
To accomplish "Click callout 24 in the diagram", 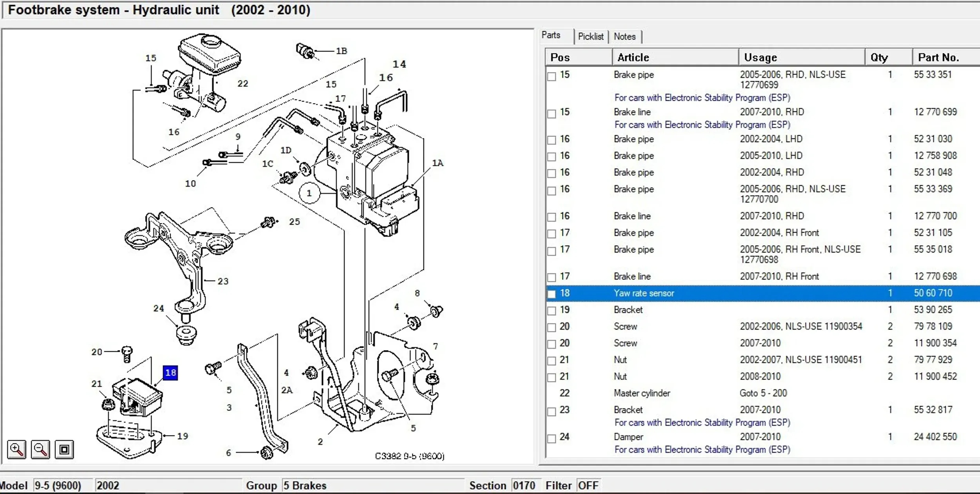I will click(158, 309).
